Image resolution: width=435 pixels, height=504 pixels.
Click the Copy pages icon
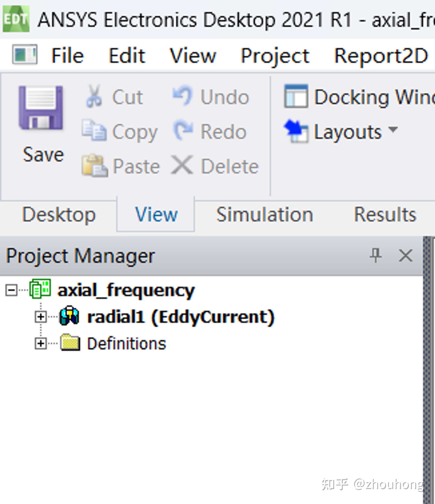tap(94, 131)
